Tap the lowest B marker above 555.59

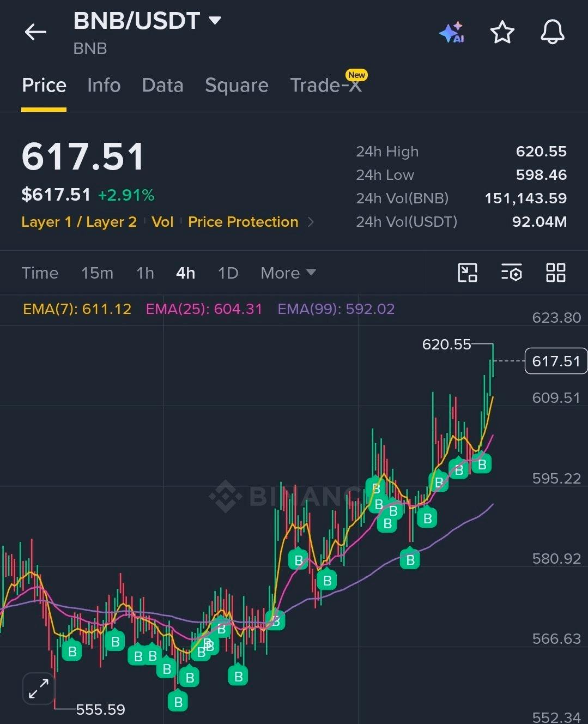coord(178,701)
